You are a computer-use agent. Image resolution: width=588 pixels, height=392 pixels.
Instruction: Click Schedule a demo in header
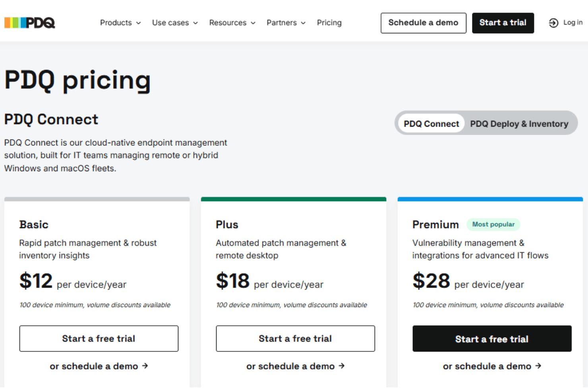pyautogui.click(x=424, y=23)
